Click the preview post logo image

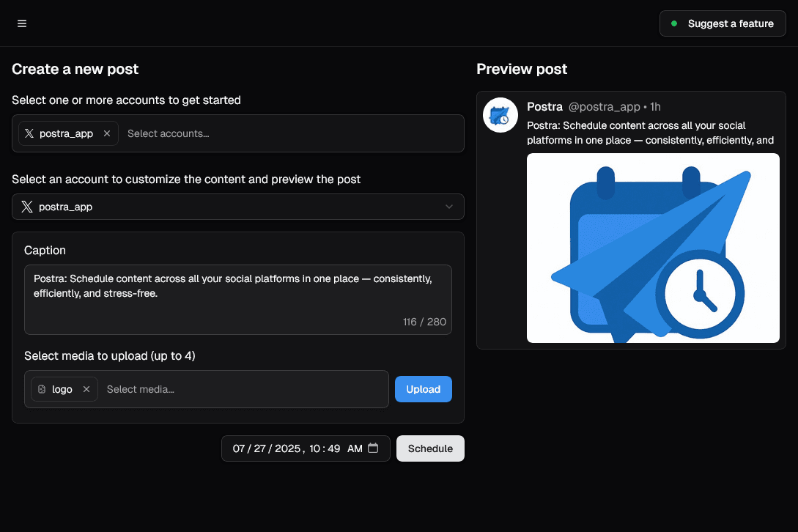(653, 248)
